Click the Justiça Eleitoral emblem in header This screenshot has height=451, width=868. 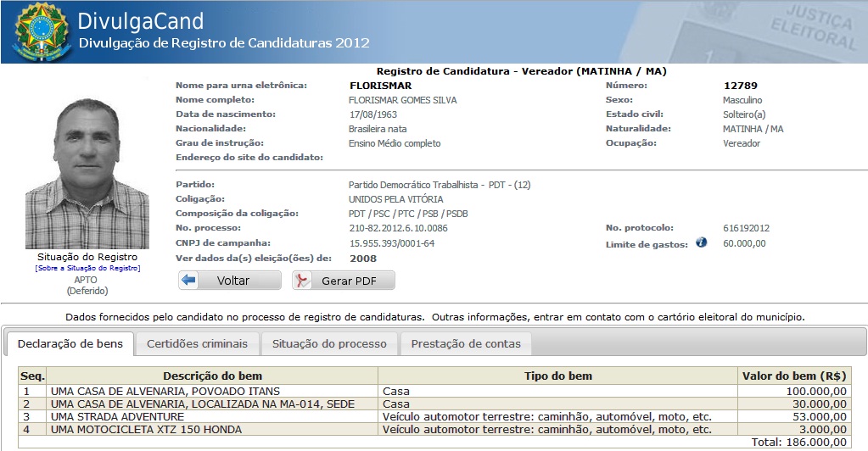tap(809, 32)
